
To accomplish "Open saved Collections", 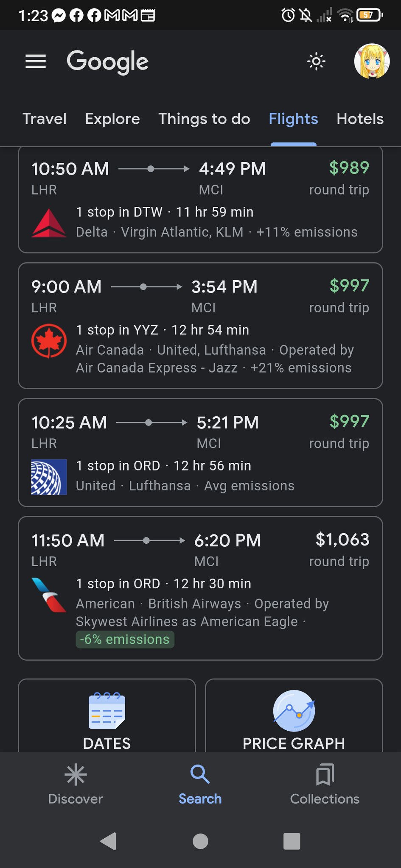I will click(325, 784).
